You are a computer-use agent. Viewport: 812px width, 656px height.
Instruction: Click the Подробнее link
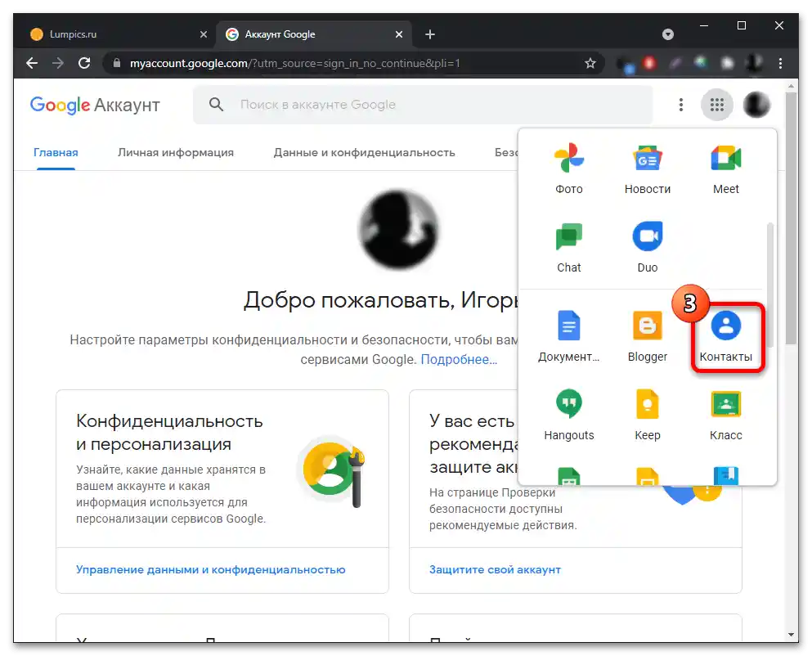point(459,359)
